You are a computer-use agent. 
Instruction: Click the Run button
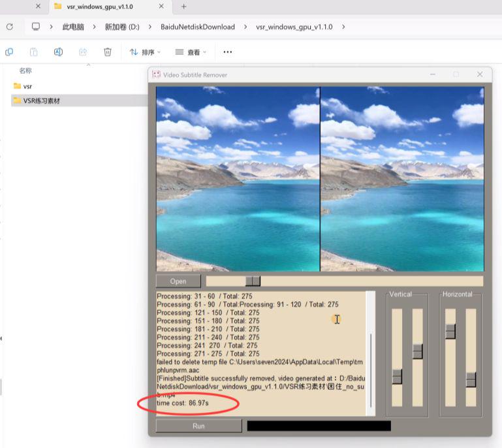[198, 426]
